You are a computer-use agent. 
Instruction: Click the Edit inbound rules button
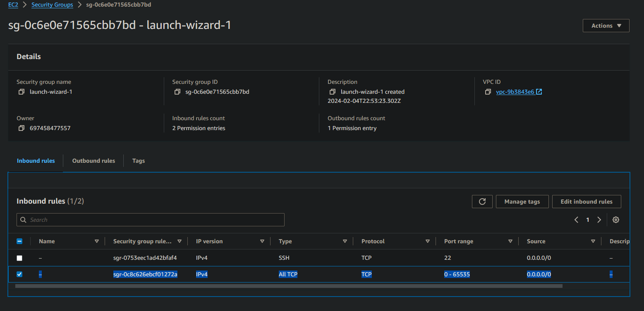tap(586, 202)
